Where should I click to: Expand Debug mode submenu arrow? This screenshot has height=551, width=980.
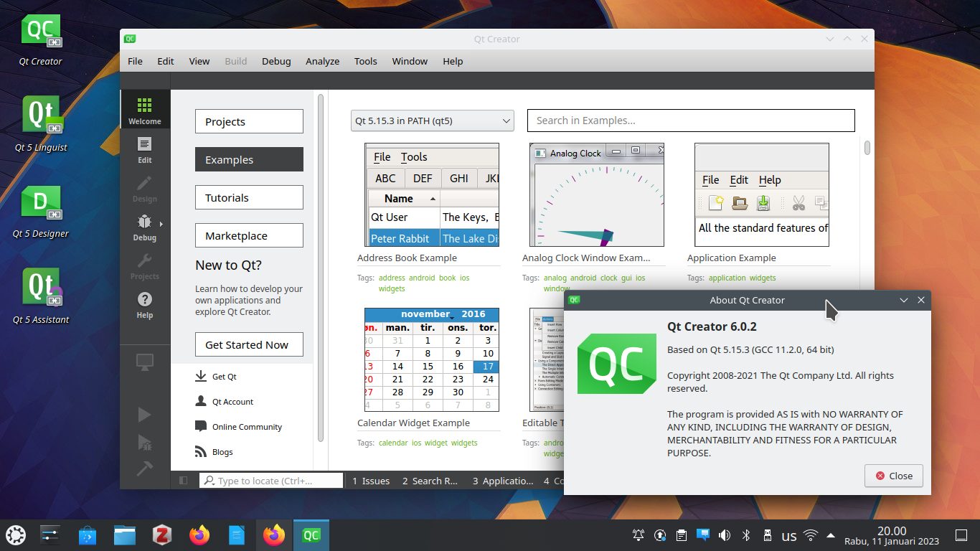pyautogui.click(x=161, y=224)
